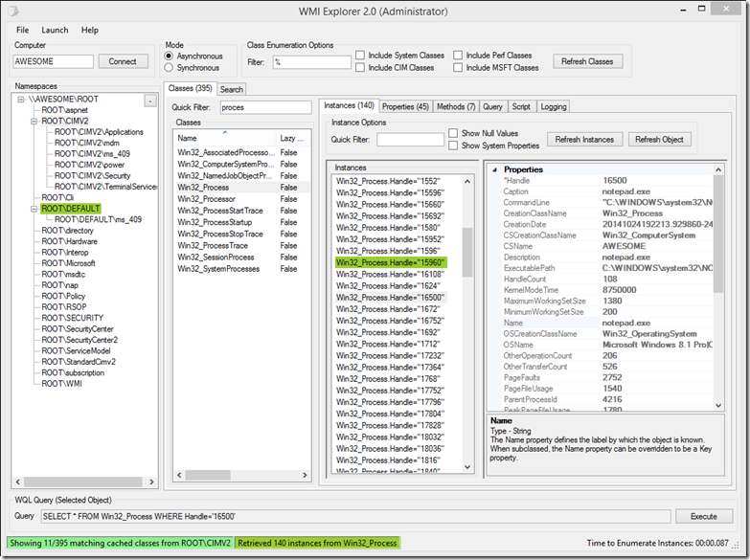
Task: Open the Logging tab
Action: (x=554, y=106)
